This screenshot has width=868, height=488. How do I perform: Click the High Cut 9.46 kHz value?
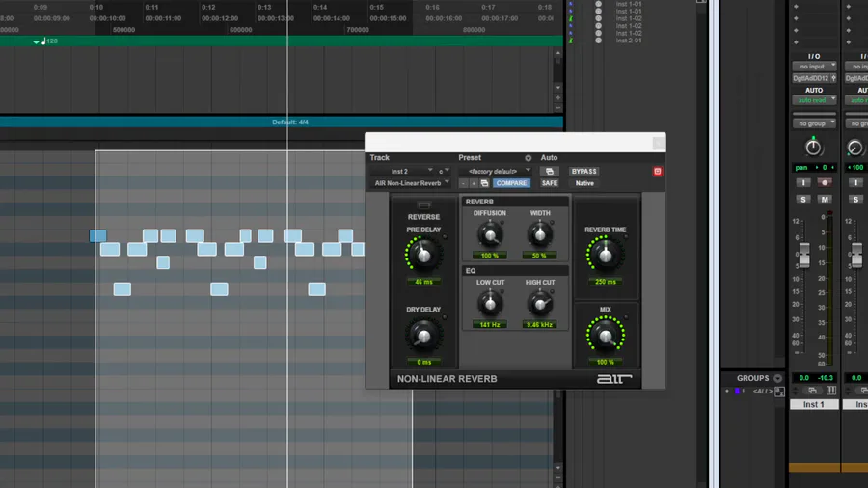click(540, 325)
